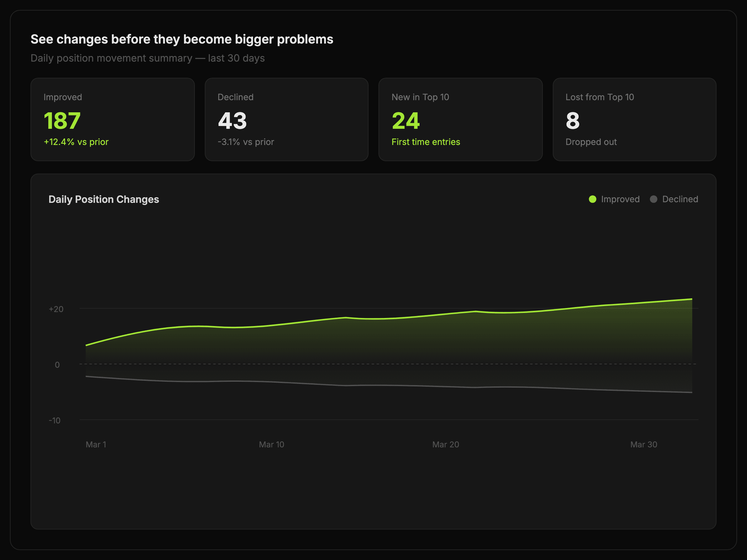The image size is (747, 560).
Task: Click the +12.4% vs prior text
Action: (76, 142)
